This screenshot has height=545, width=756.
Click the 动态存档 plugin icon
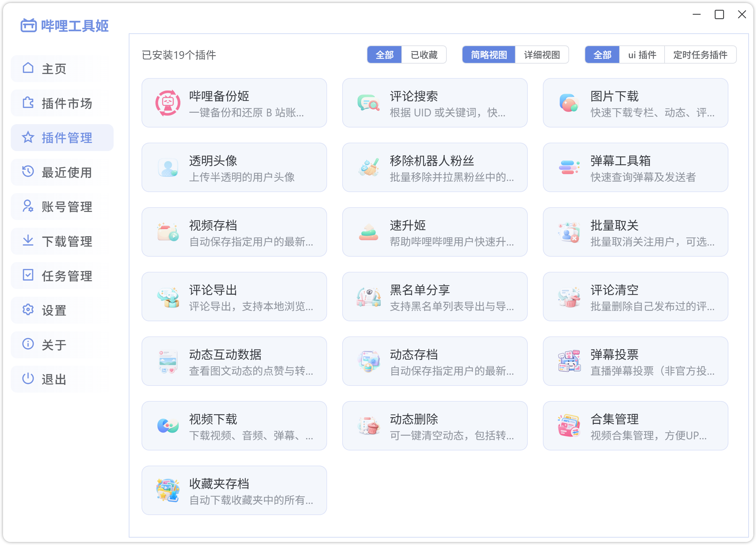pyautogui.click(x=368, y=361)
